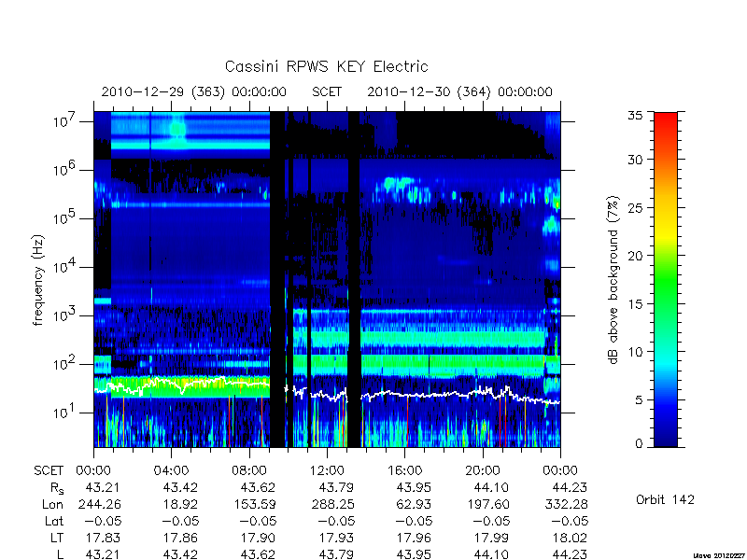Click the '35' colorbar tick label
The width and height of the screenshot is (747, 560).
[x=635, y=116]
